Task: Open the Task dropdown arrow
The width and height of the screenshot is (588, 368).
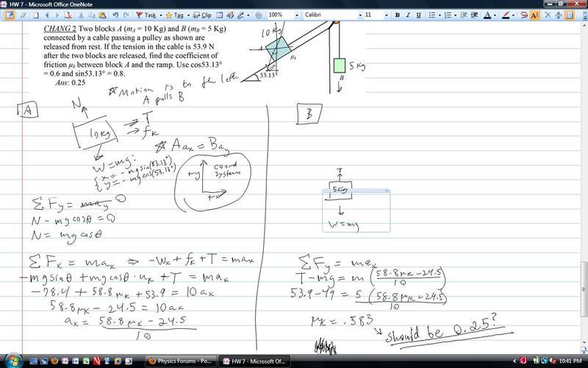Action: pos(160,15)
